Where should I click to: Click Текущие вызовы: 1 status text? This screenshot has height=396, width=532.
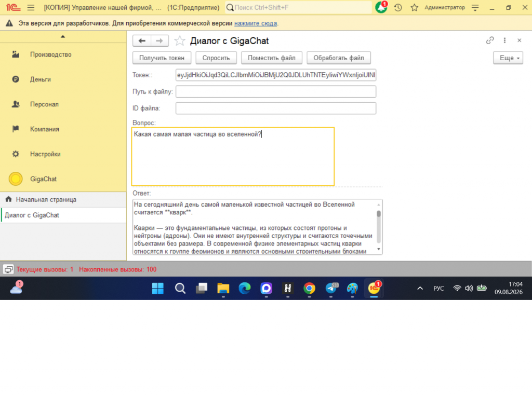[45, 269]
